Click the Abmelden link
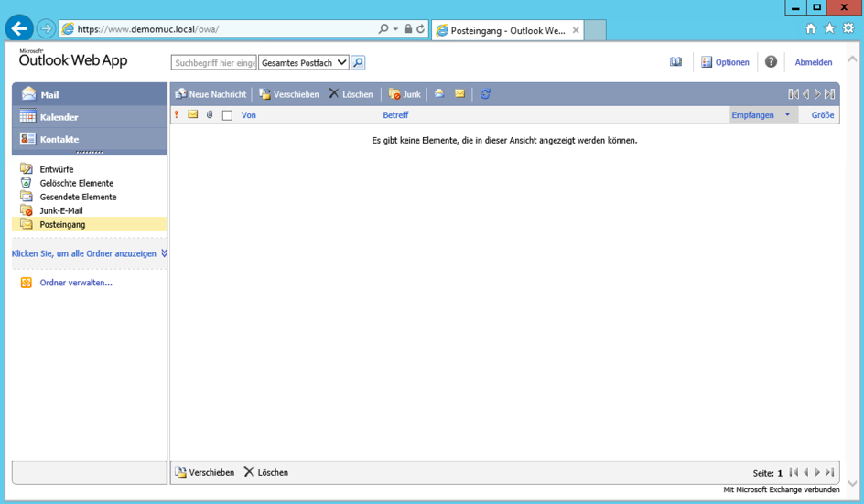This screenshot has width=864, height=504. [813, 62]
